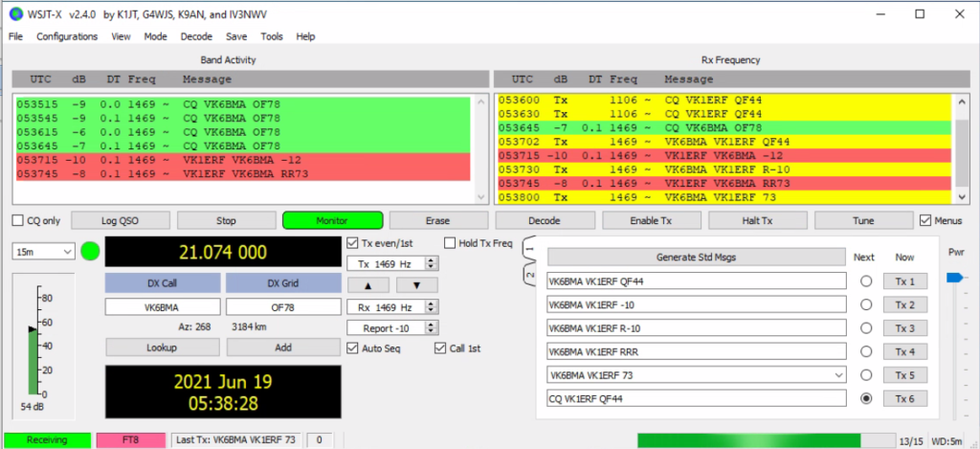Open the Configurations menu

coord(67,36)
